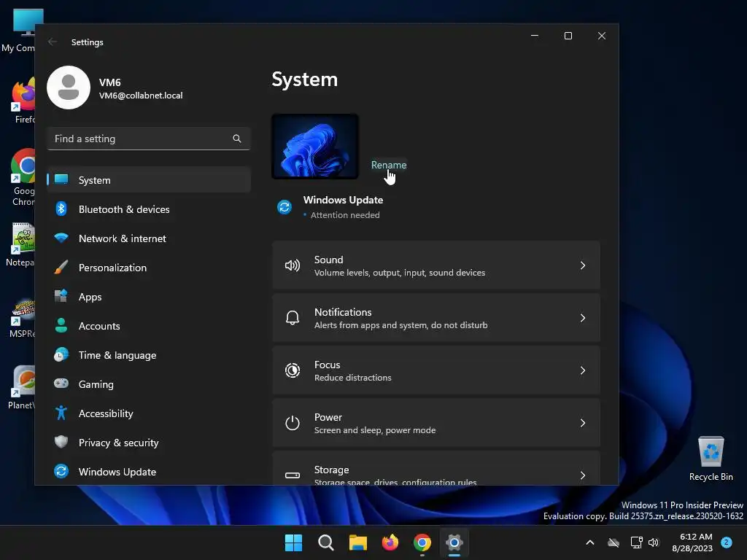This screenshot has width=747, height=560.
Task: Launch Firefox from the taskbar
Action: (390, 542)
